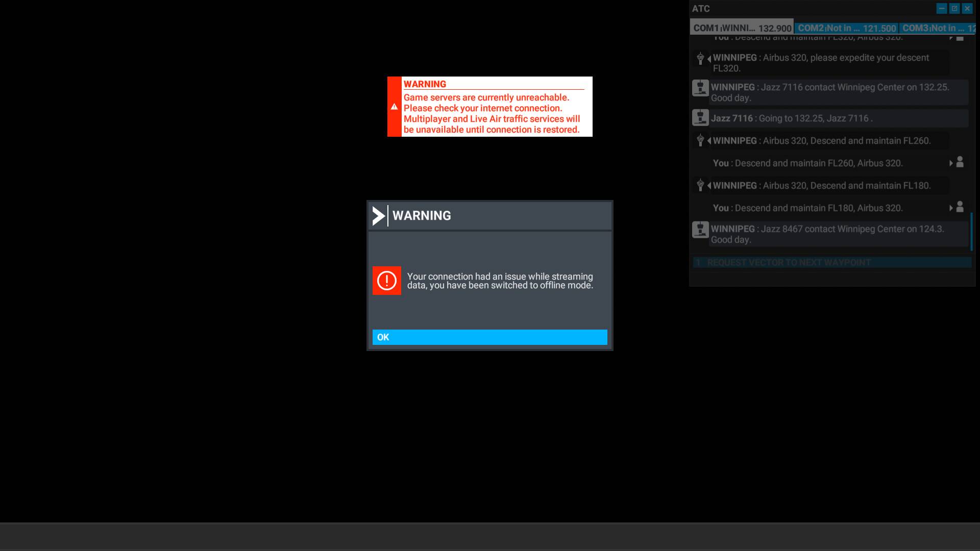Click antenna icon next to expedite descent message
The width and height of the screenshot is (980, 551).
[x=701, y=58]
